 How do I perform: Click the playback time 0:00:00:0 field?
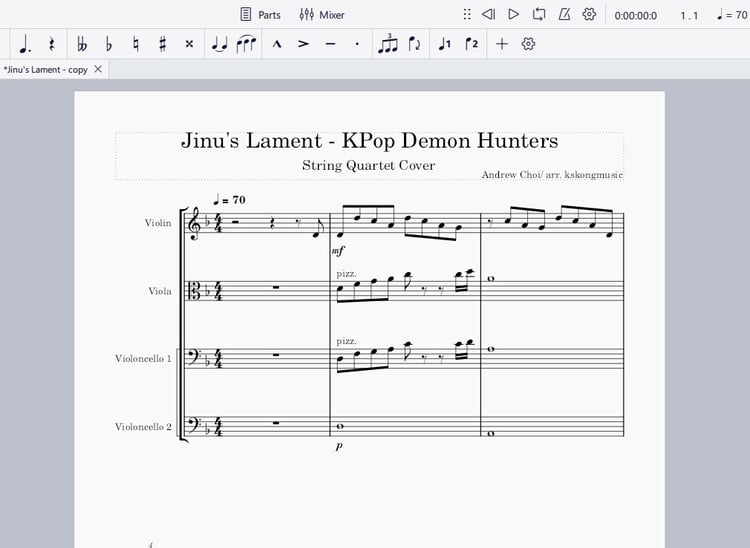[x=636, y=16]
